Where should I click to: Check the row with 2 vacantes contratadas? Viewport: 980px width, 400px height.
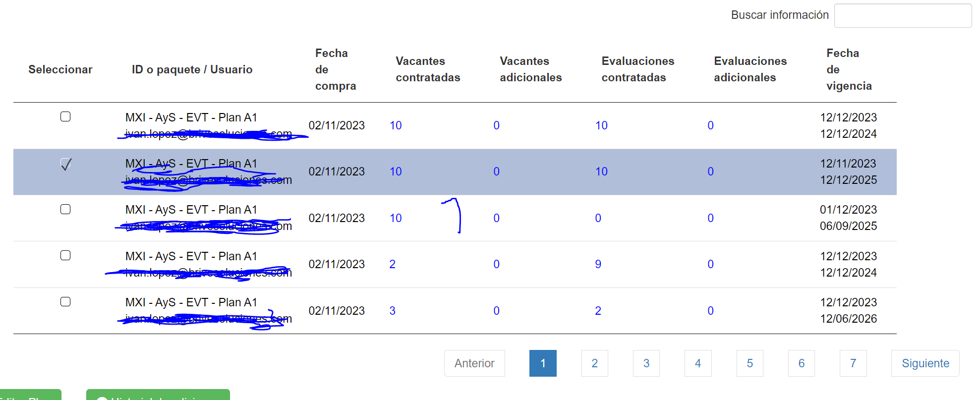[65, 255]
